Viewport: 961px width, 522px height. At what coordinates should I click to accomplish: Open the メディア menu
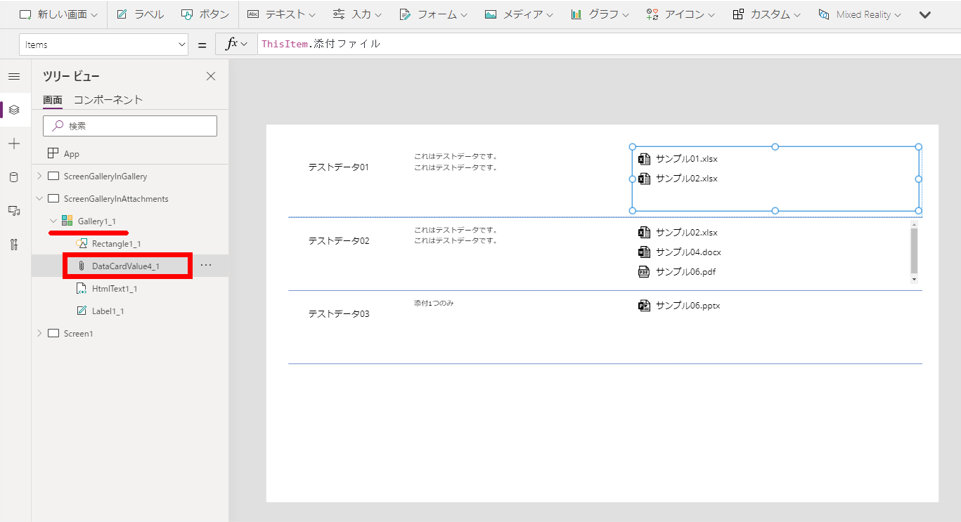(x=518, y=15)
